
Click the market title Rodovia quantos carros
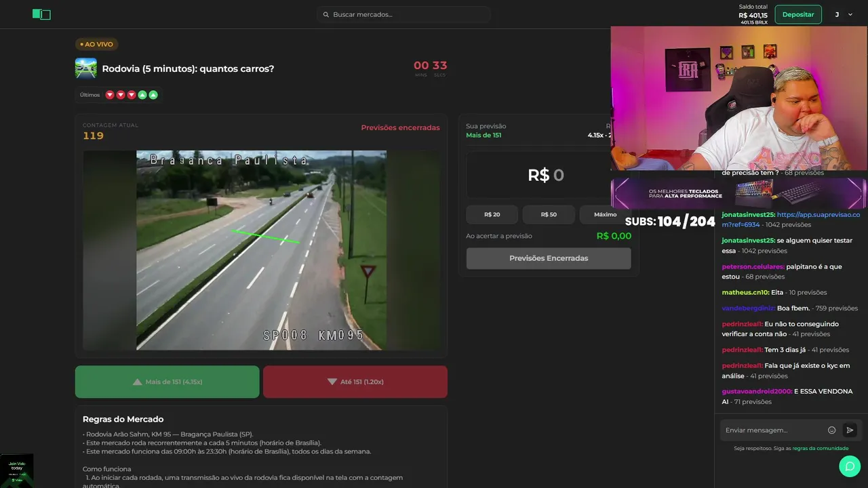[x=188, y=68]
